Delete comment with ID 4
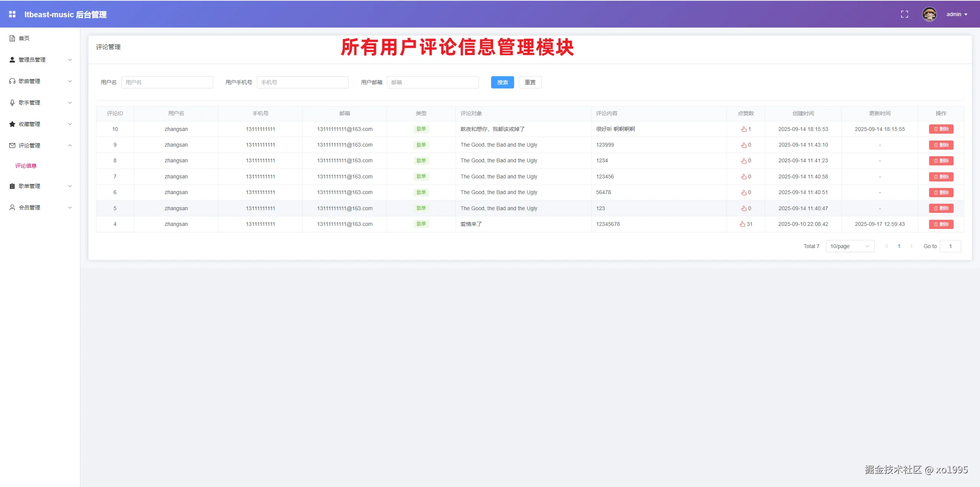The image size is (980, 487). point(941,224)
